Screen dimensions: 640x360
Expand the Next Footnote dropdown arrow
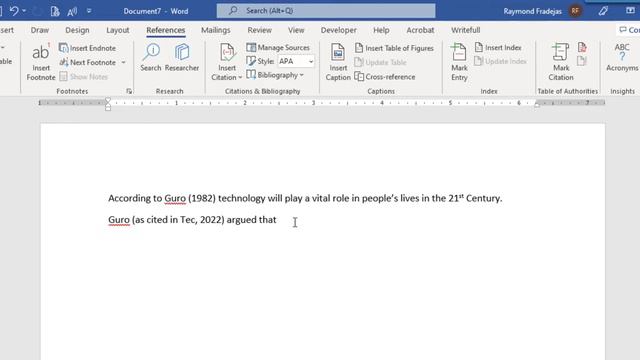click(123, 62)
